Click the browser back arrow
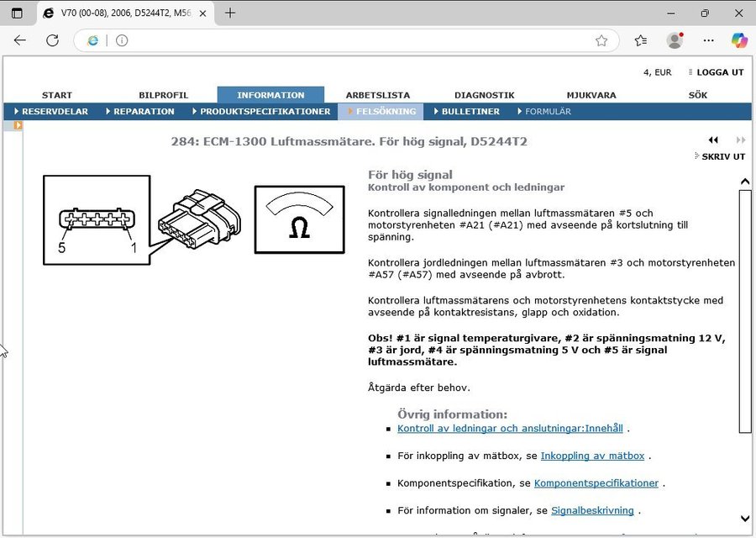 click(x=20, y=40)
